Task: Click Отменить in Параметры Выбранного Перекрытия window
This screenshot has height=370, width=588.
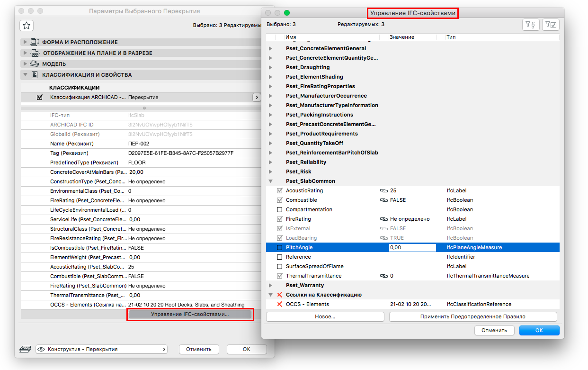Action: click(x=198, y=349)
